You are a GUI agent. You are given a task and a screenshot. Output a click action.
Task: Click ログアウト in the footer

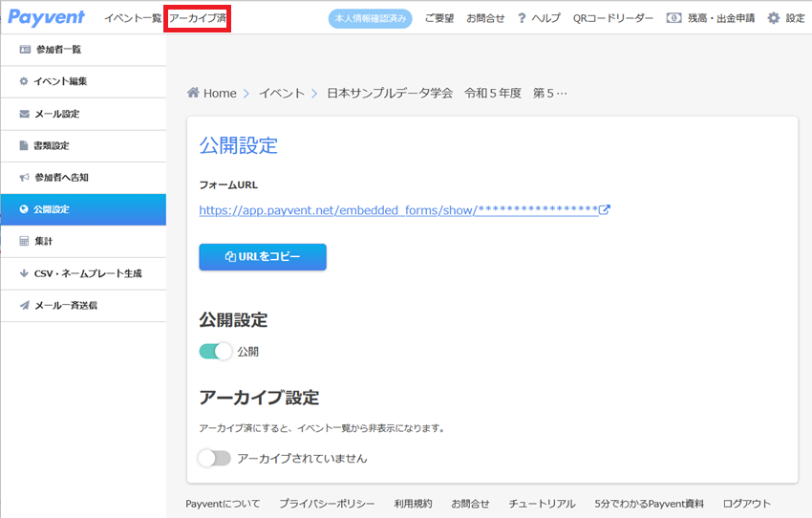tap(747, 504)
